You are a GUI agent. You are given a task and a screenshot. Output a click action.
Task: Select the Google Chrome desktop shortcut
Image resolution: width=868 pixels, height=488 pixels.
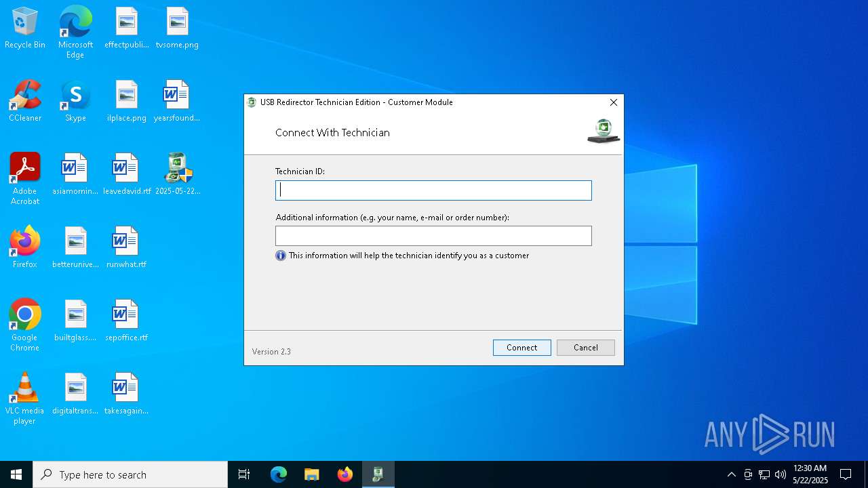[x=25, y=325]
